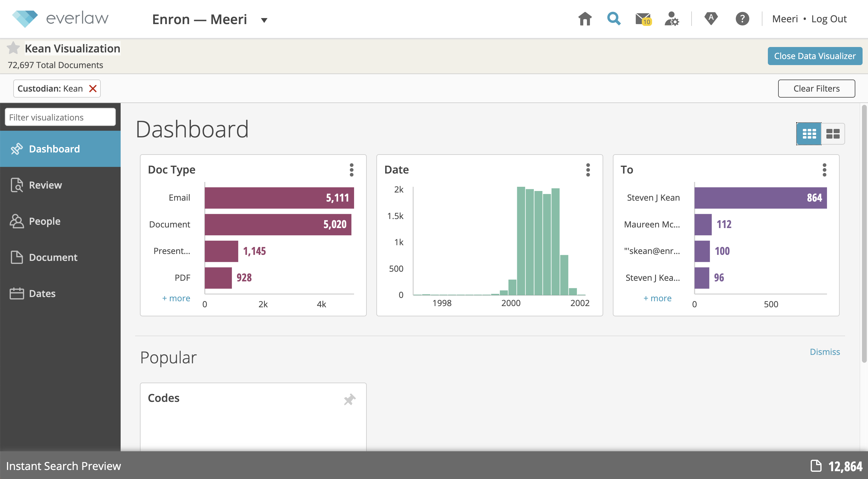
Task: Click the analytics gem icon in header
Action: (x=711, y=18)
